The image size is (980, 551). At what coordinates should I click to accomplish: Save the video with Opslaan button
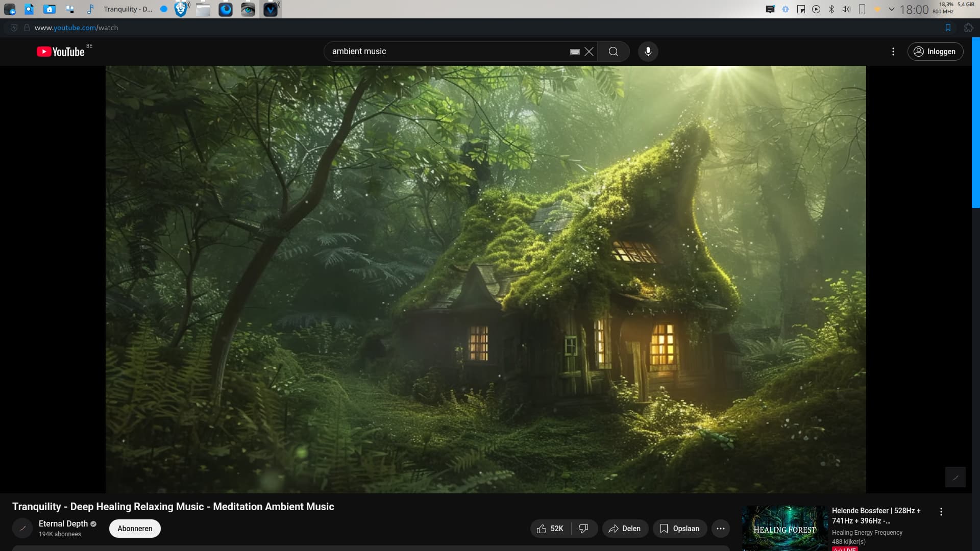click(x=679, y=529)
